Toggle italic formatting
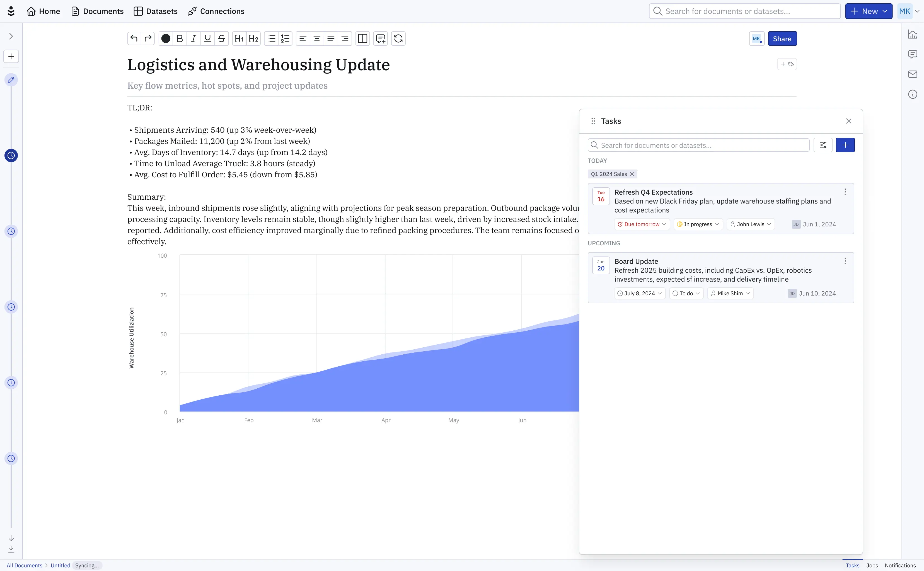The image size is (924, 571). [x=193, y=38]
